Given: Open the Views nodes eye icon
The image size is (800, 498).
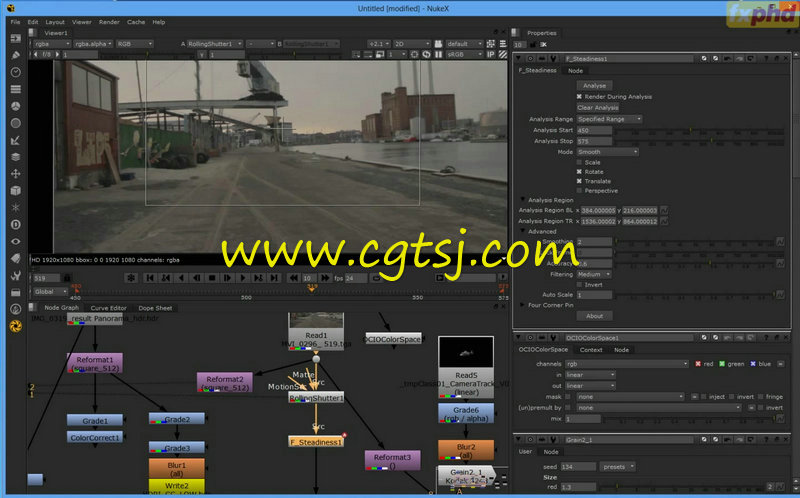Looking at the screenshot, I should (x=15, y=241).
